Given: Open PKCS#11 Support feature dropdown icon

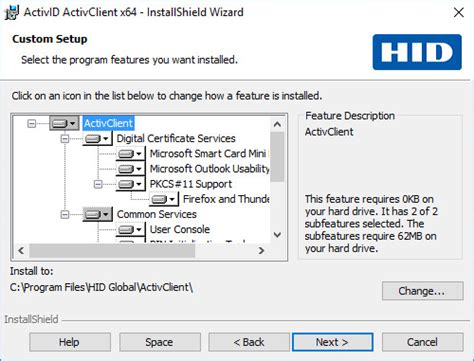Looking at the screenshot, I should pyautogui.click(x=130, y=184).
